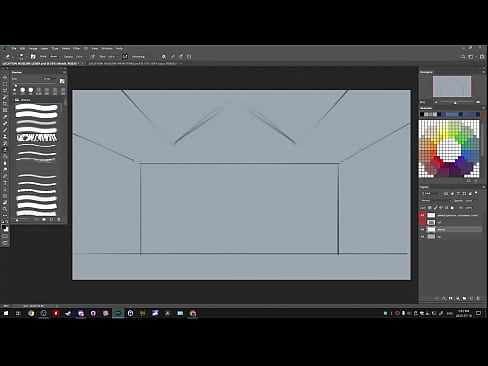Collapse the brush folder in the Brushes panel

click(x=14, y=100)
